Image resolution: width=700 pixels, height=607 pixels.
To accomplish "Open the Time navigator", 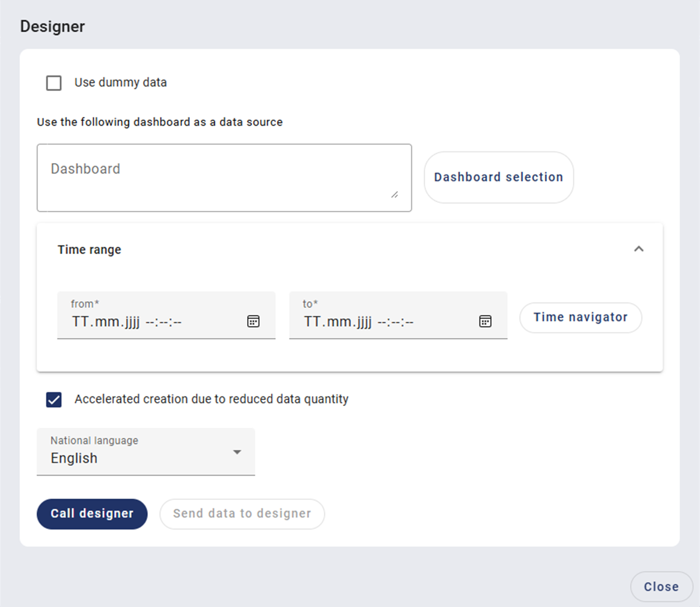I will coord(580,317).
